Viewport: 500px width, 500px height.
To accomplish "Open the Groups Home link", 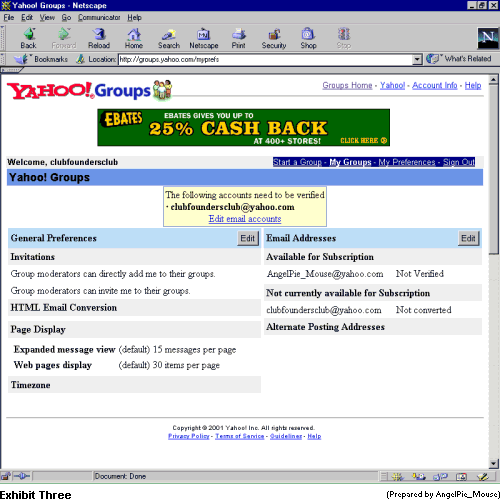I will tap(347, 85).
